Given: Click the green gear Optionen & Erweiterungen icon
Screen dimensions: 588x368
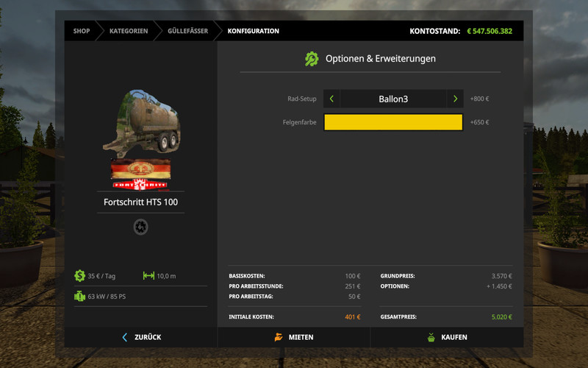Looking at the screenshot, I should (312, 59).
